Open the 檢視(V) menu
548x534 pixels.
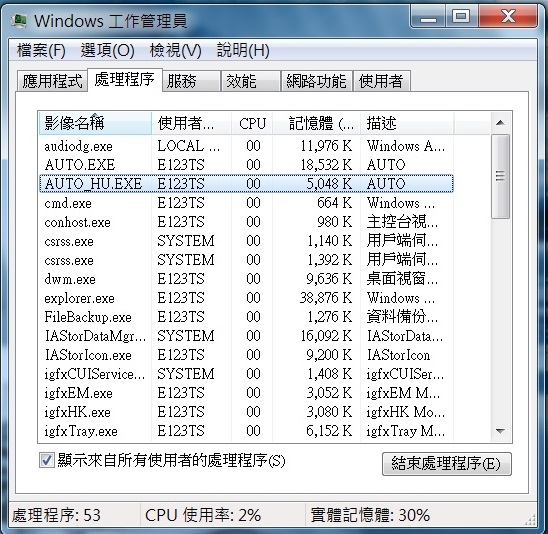(x=175, y=50)
